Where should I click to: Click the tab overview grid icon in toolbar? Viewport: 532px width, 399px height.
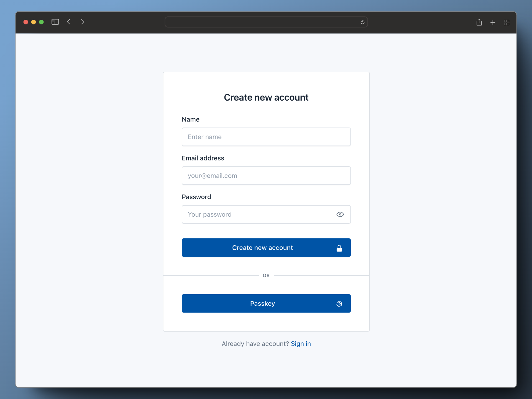pyautogui.click(x=506, y=22)
